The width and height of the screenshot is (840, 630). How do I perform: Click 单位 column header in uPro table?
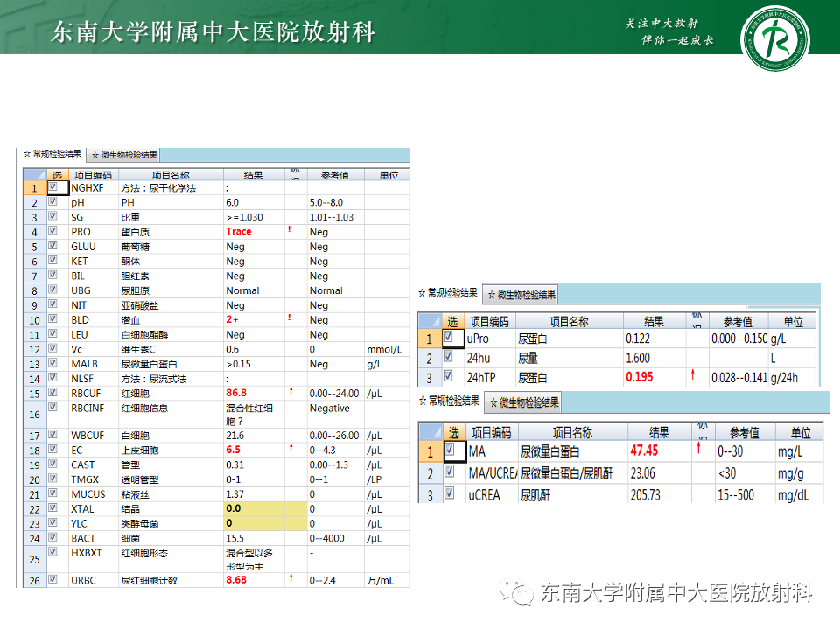(x=793, y=321)
